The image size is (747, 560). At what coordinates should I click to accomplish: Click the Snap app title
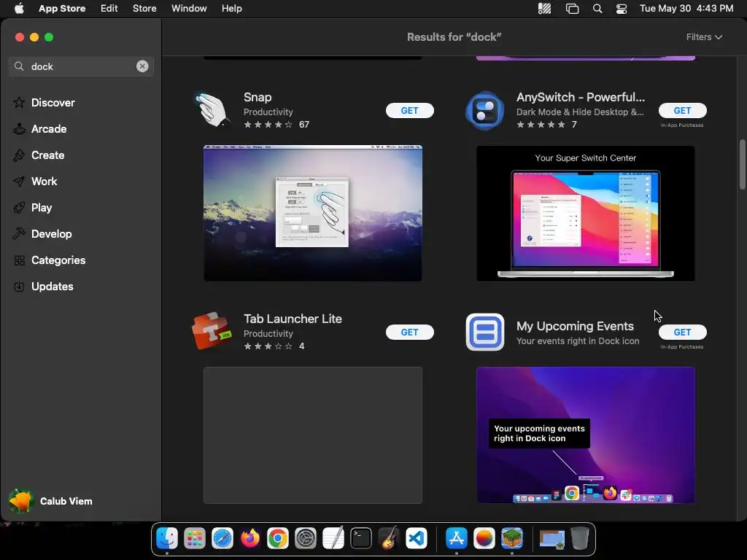(258, 97)
